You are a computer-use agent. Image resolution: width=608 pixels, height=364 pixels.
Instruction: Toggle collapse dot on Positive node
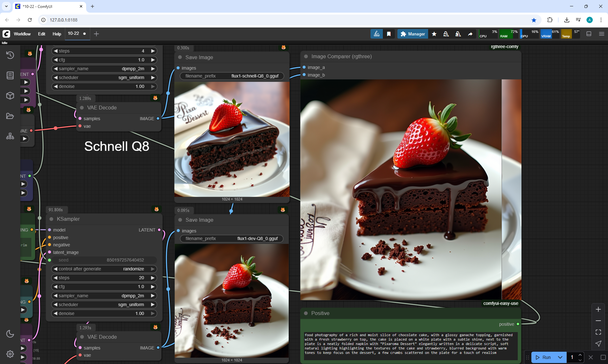click(306, 313)
